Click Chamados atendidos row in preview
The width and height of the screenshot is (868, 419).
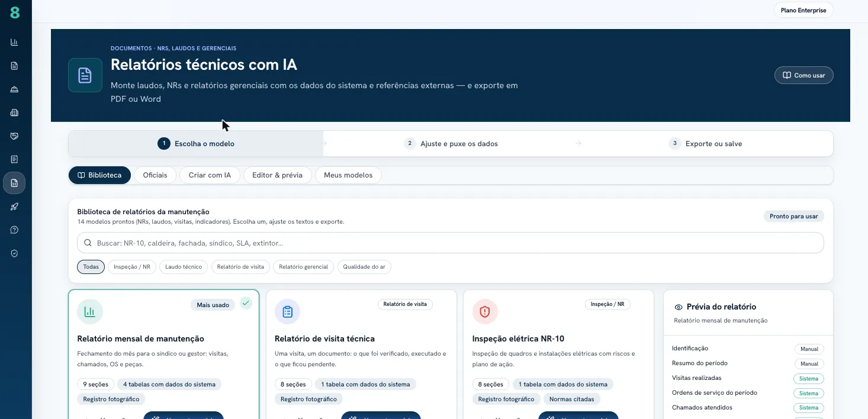click(748, 408)
